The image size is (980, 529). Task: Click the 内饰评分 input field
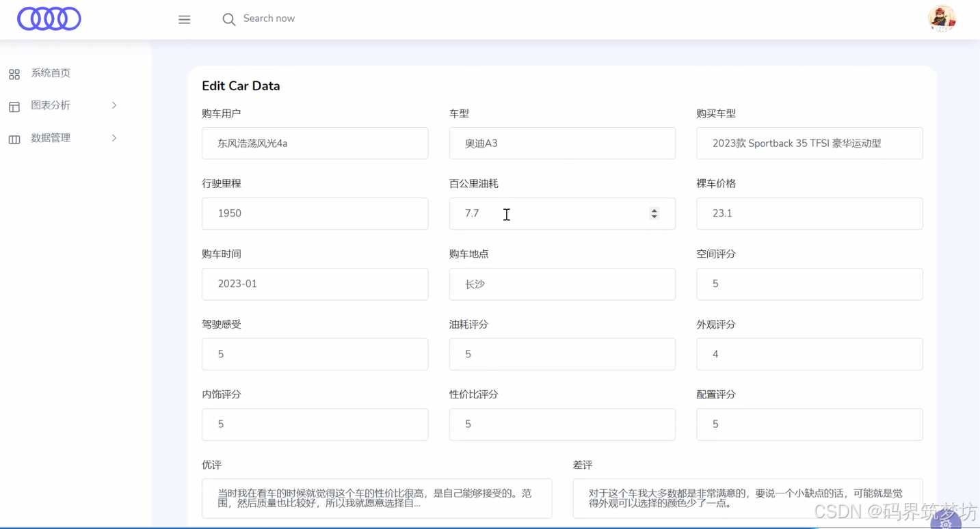point(315,424)
